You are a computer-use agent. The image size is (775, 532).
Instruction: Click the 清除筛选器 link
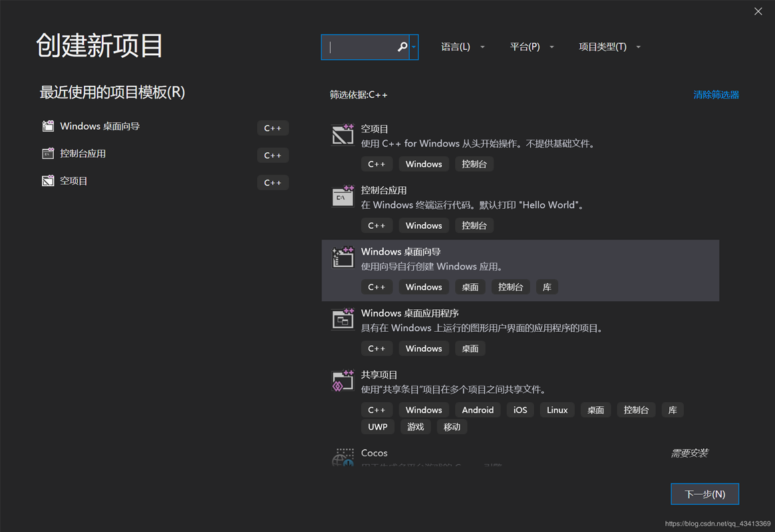(716, 95)
